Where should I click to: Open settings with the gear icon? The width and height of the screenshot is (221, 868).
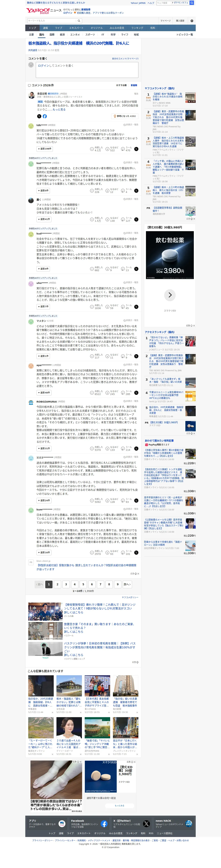192,21
